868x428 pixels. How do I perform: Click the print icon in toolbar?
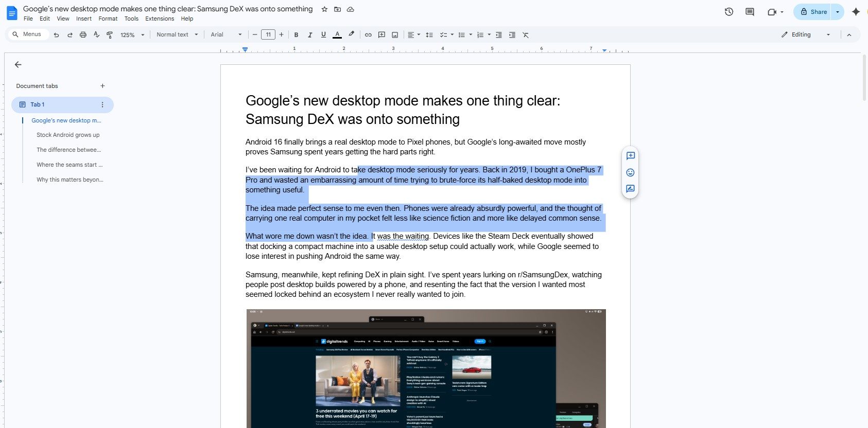83,35
